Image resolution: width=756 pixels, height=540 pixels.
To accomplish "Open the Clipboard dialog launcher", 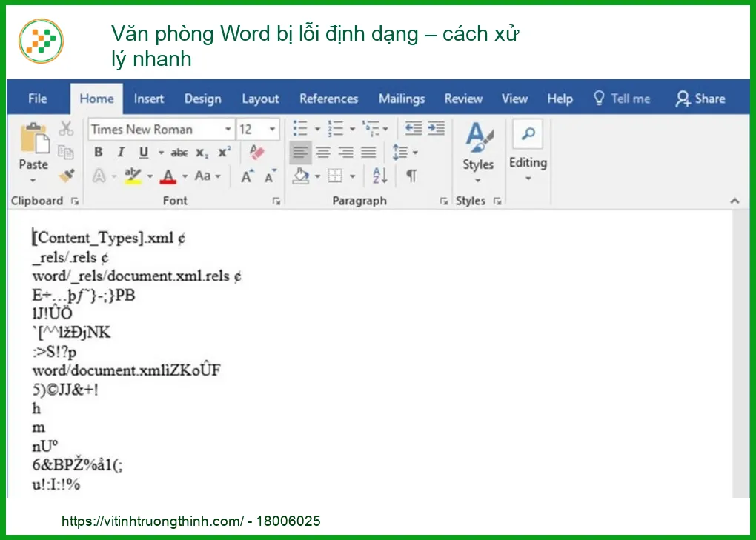I will tap(75, 201).
